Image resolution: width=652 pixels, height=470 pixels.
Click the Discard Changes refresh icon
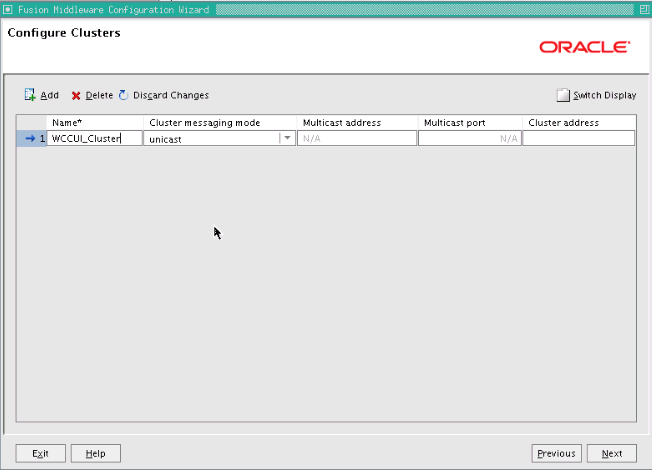(123, 95)
